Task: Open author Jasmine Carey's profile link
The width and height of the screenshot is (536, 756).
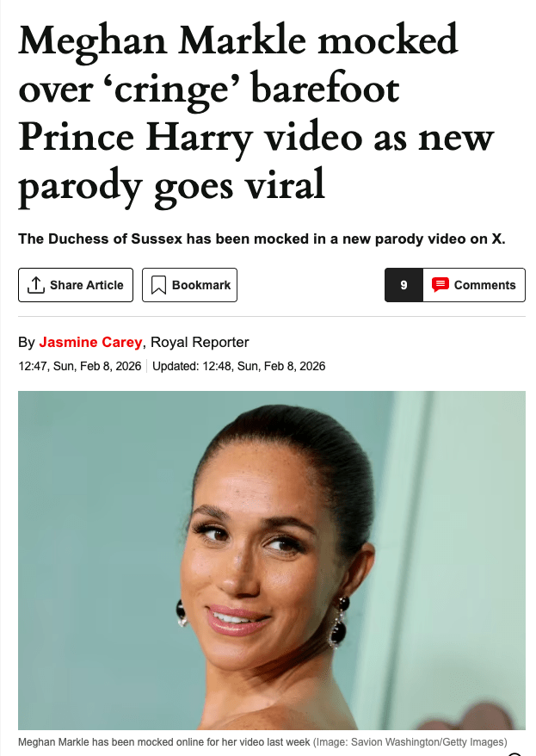Action: (90, 342)
